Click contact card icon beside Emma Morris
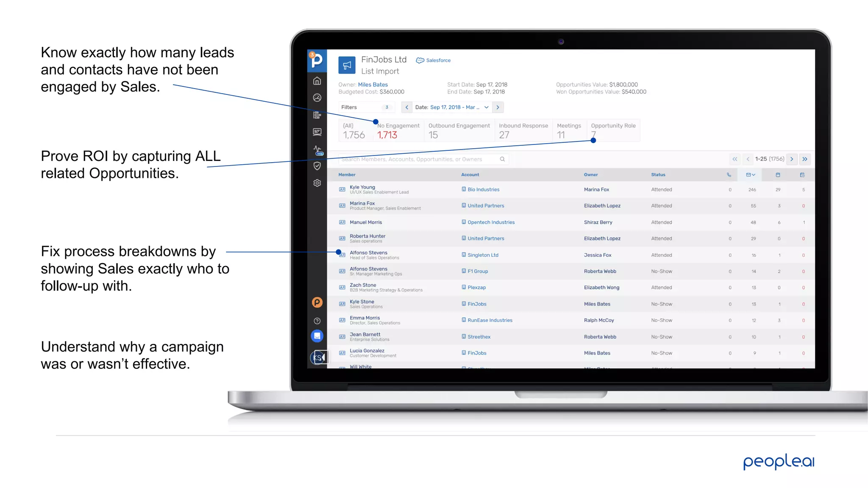The width and height of the screenshot is (868, 488). coord(342,320)
